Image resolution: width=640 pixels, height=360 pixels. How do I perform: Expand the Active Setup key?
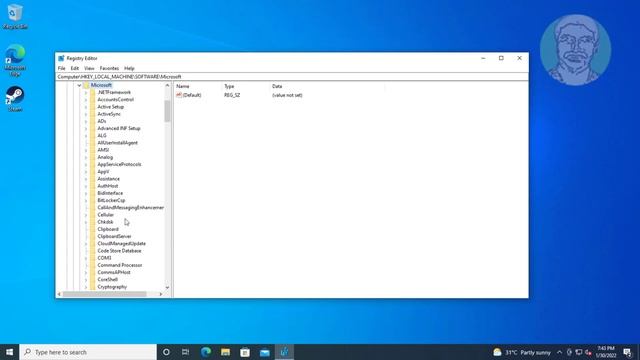(x=86, y=107)
